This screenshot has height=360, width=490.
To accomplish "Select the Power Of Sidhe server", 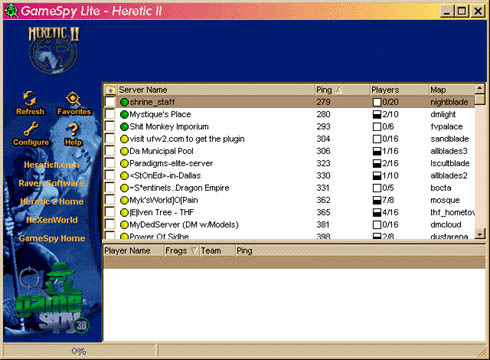I will click(x=289, y=236).
